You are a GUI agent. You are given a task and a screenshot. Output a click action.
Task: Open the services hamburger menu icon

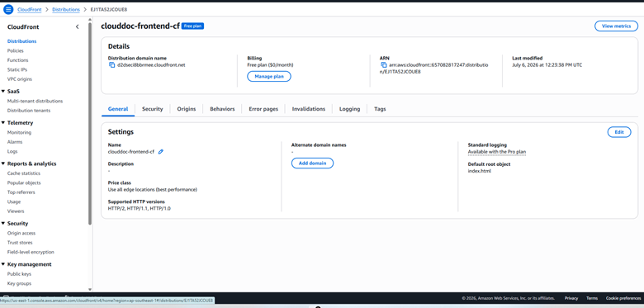tap(8, 9)
